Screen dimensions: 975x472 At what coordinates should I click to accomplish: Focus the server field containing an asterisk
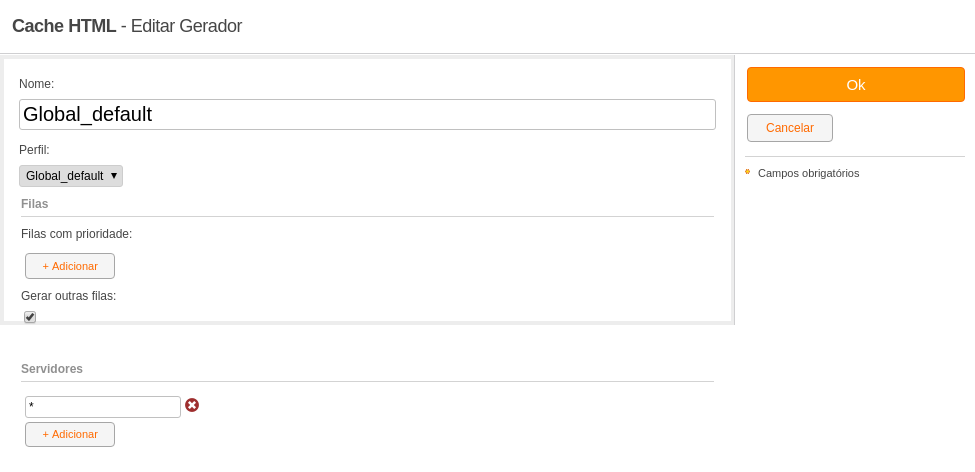click(103, 407)
